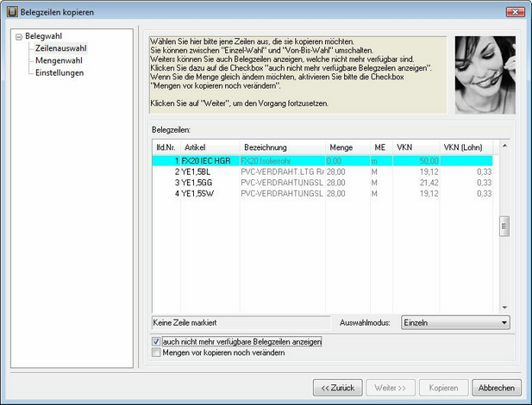The height and width of the screenshot is (405, 532).
Task: Select Zeilenauswahl in the tree
Action: (59, 50)
